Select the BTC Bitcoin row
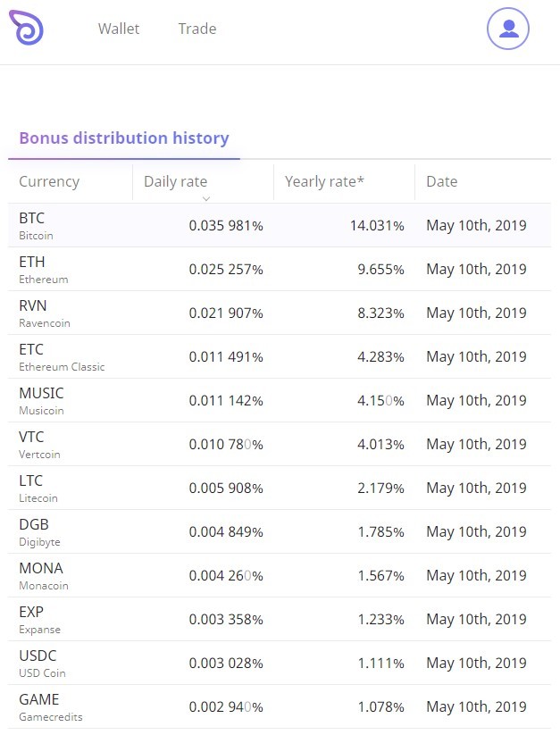Screen dimensions: 560x735 [x=280, y=225]
